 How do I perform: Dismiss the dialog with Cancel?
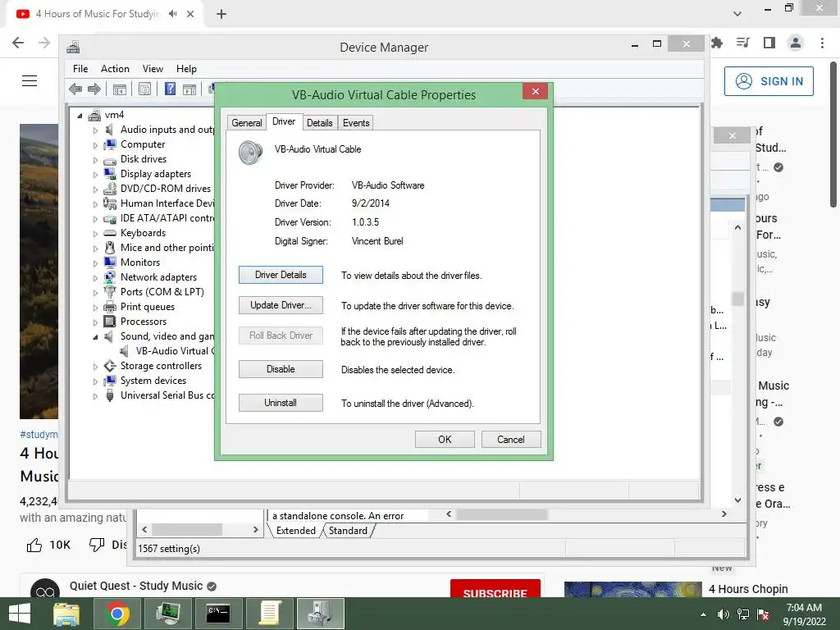click(511, 440)
